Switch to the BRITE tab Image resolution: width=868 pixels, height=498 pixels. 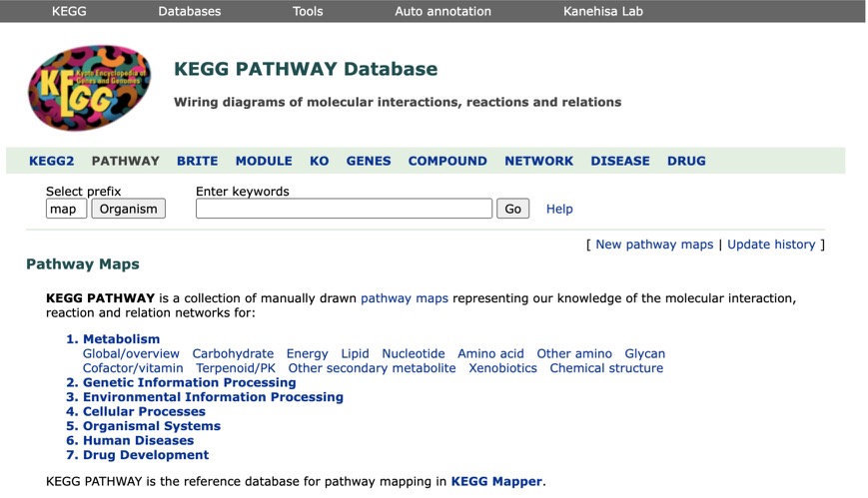(x=197, y=161)
